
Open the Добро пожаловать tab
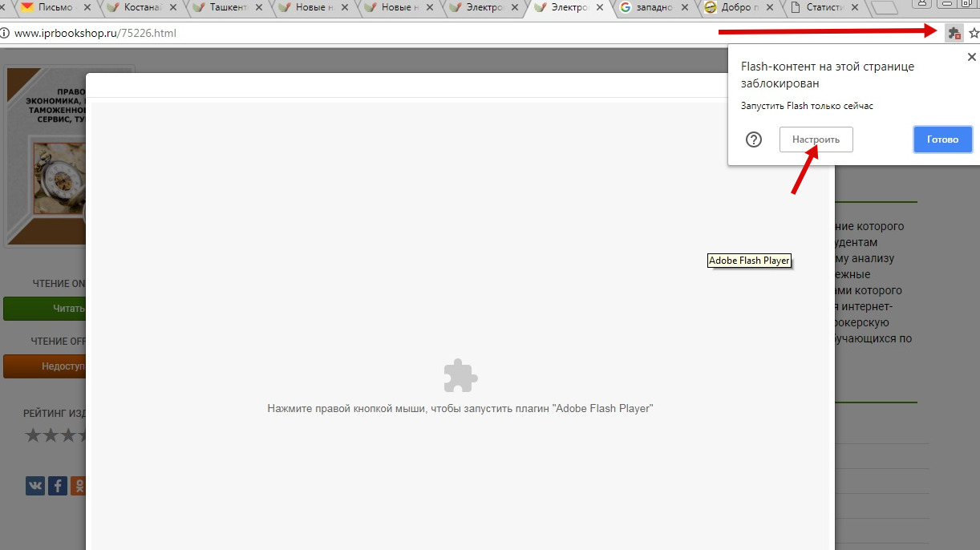[738, 8]
